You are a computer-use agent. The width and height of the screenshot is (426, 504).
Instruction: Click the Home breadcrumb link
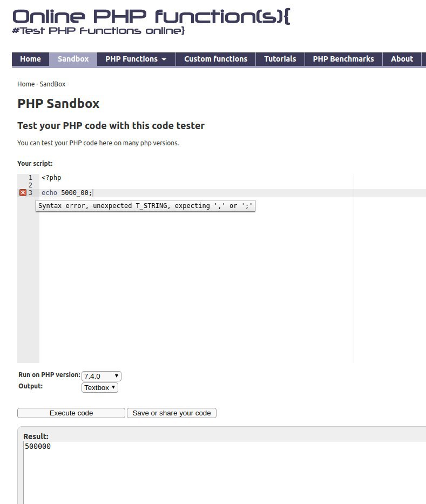(26, 84)
